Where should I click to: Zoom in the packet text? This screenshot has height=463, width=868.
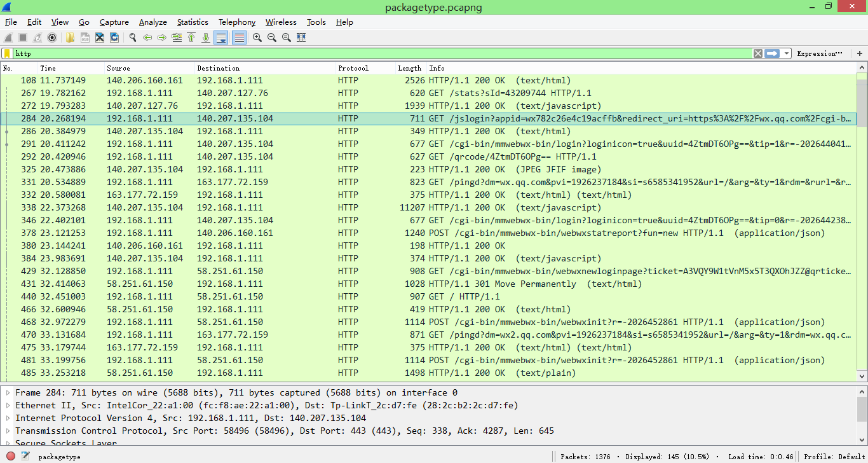(257, 38)
